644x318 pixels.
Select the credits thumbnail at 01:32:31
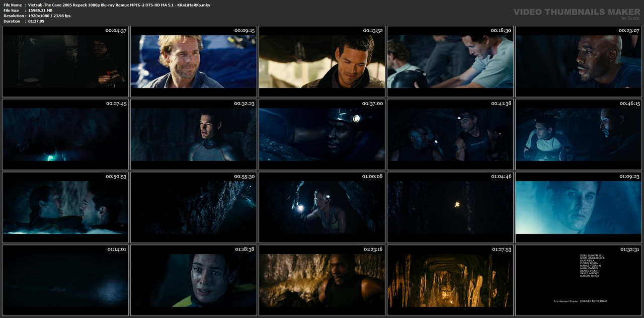[x=579, y=280]
